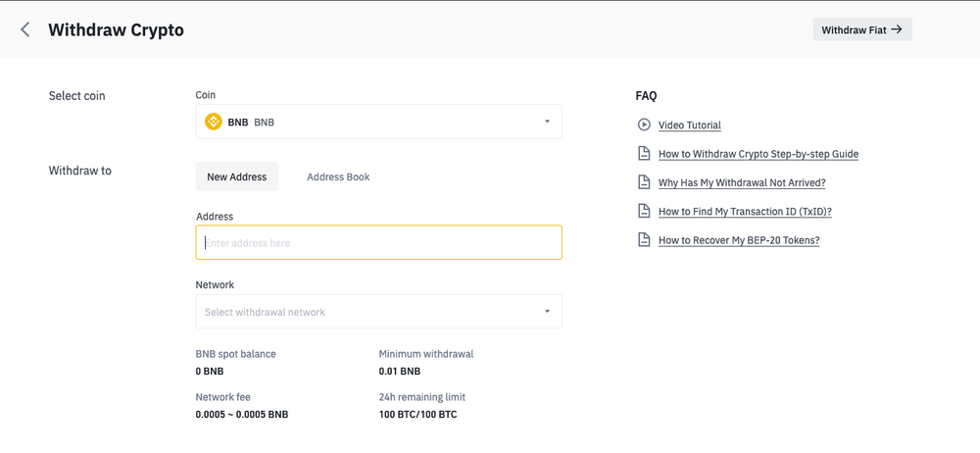
Task: Open the Select withdrawal network dropdown
Action: (378, 312)
